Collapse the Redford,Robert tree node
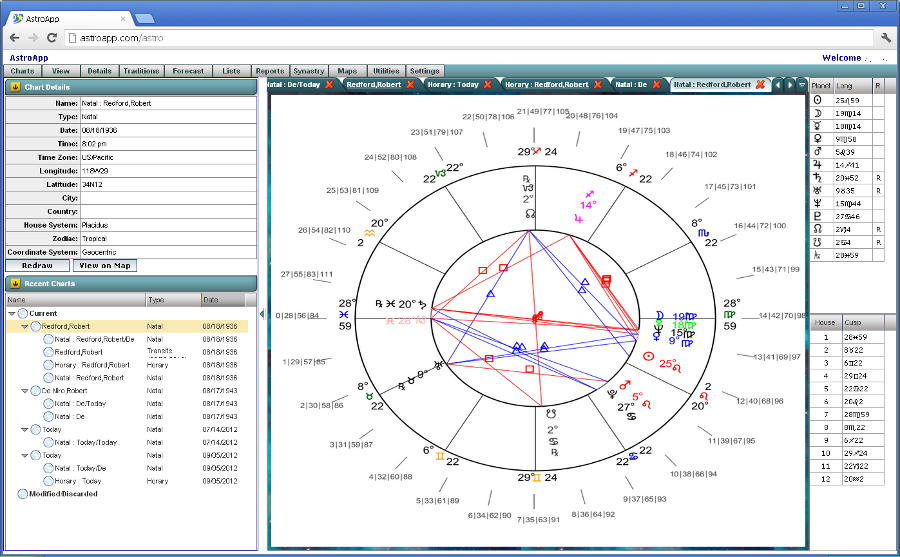 tap(25, 326)
